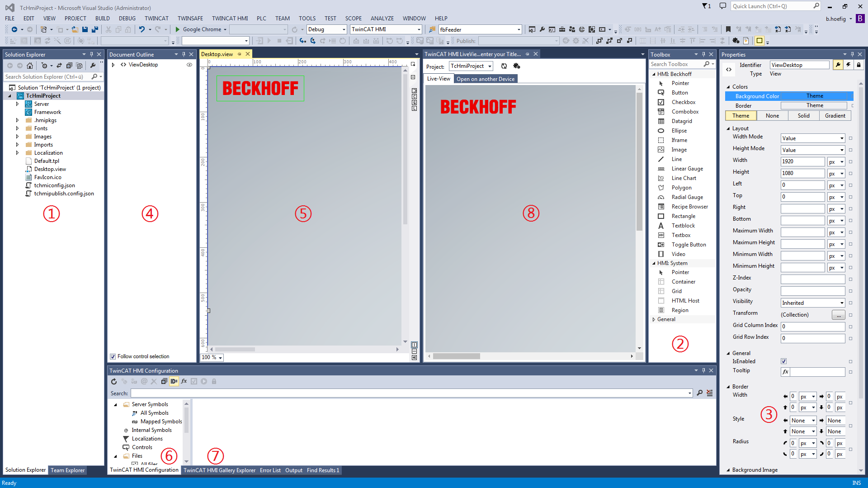Screen dimensions: 868x488
Task: Refresh the TwinCAT HMI Configuration panel
Action: pyautogui.click(x=114, y=381)
